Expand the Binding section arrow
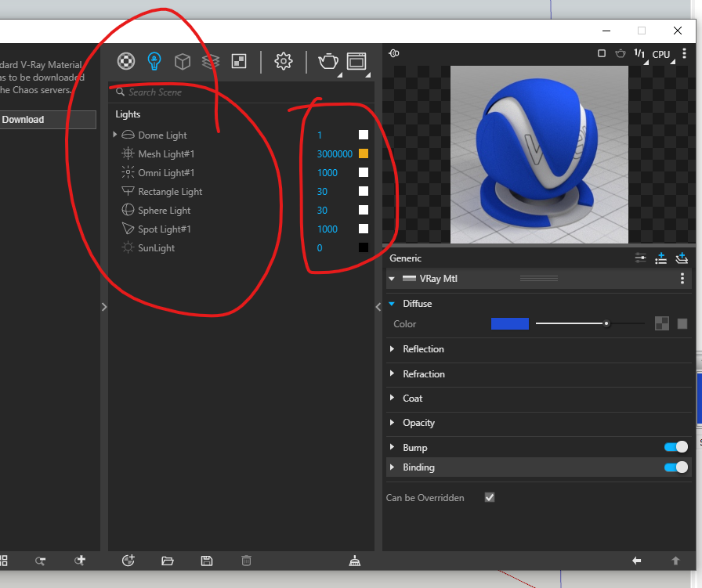 click(393, 467)
